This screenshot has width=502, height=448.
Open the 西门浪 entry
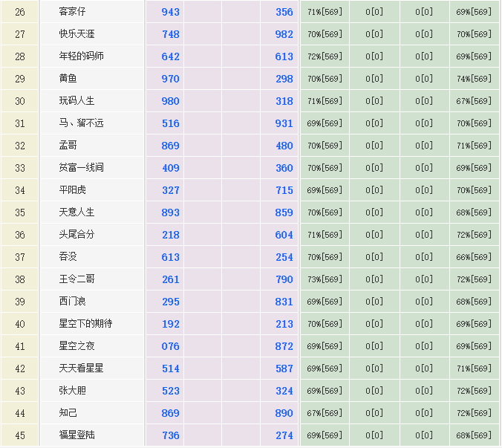coord(73,302)
